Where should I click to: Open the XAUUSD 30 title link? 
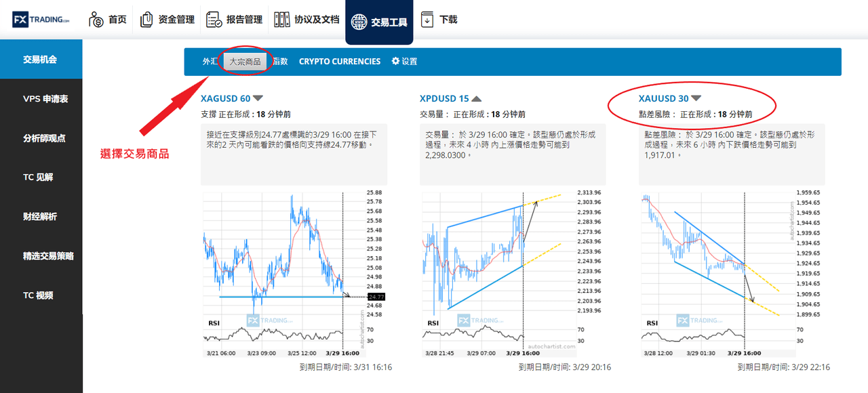(x=664, y=99)
